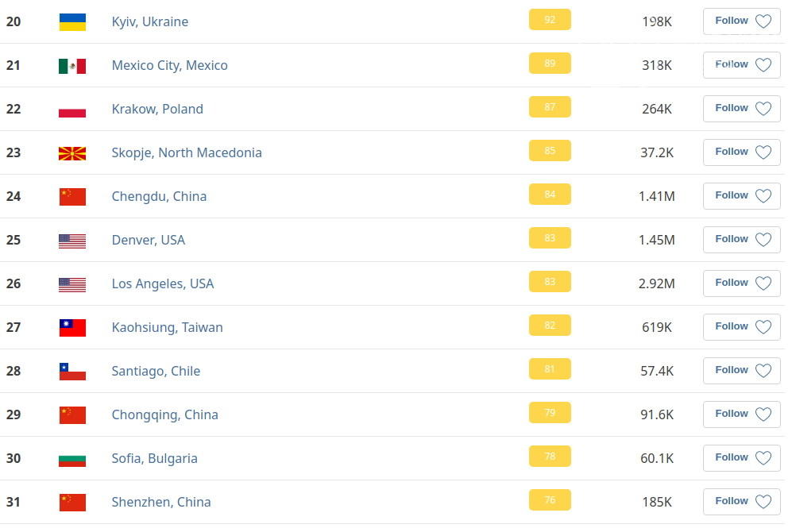Viewport: 792px width, 532px height.
Task: Click Chengdu's yellow AQI badge 84
Action: click(550, 195)
